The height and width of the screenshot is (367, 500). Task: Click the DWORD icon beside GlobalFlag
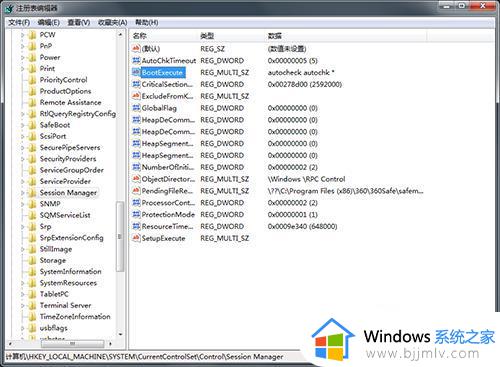click(136, 108)
